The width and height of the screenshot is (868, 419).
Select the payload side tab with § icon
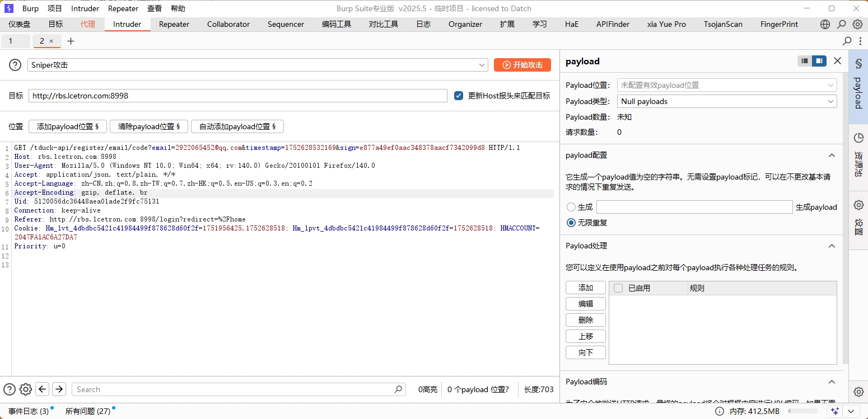click(x=858, y=87)
